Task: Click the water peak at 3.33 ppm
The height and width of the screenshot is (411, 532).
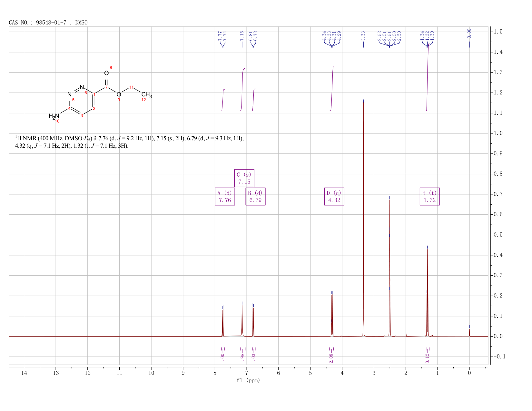Action: tap(363, 219)
